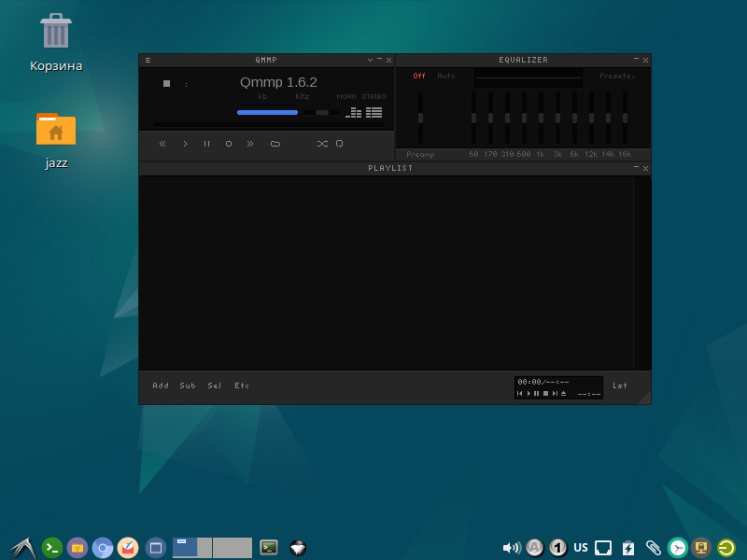This screenshot has height=560, width=747.
Task: Open the playlist Sel menu
Action: (215, 385)
